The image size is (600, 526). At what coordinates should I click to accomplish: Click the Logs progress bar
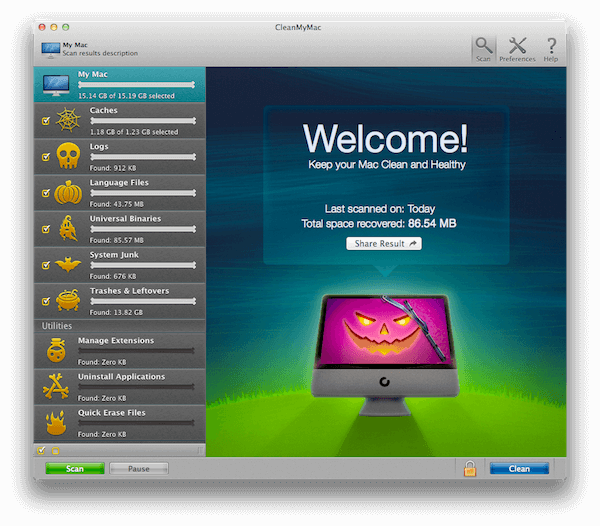[x=143, y=157]
